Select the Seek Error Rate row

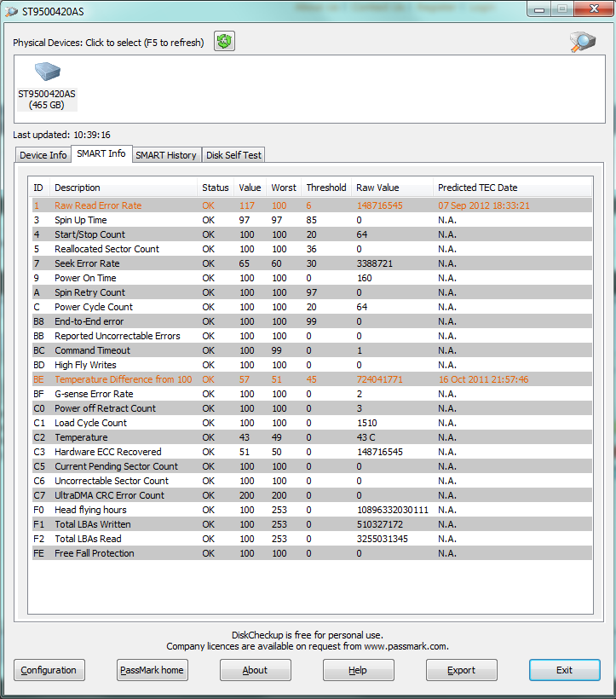pos(312,263)
